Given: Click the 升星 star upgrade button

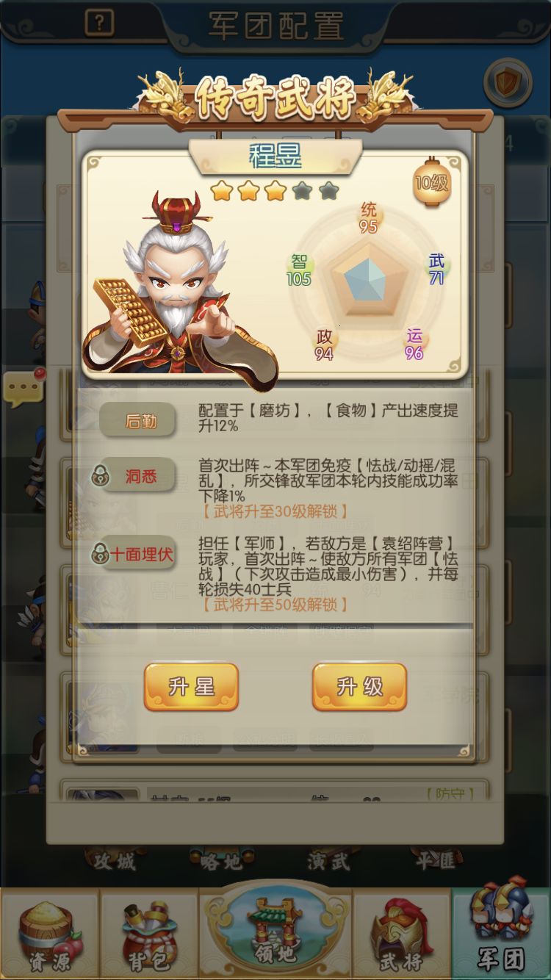Looking at the screenshot, I should point(191,687).
